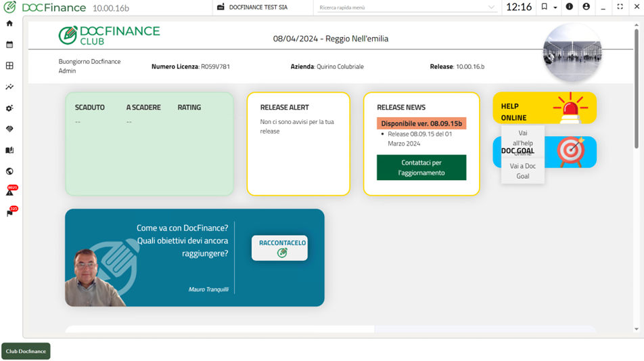Viewport: 644px width, 361px height.
Task: Click the Non ci sono avvisi message
Action: click(x=297, y=127)
